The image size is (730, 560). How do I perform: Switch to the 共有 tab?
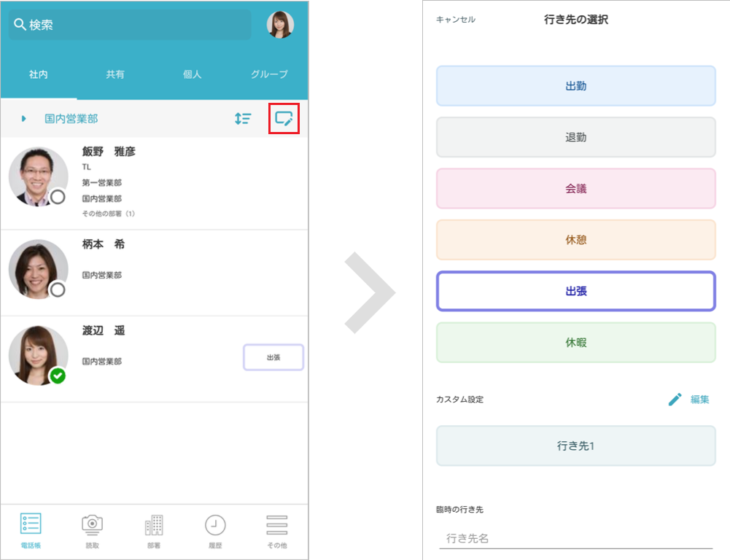114,74
